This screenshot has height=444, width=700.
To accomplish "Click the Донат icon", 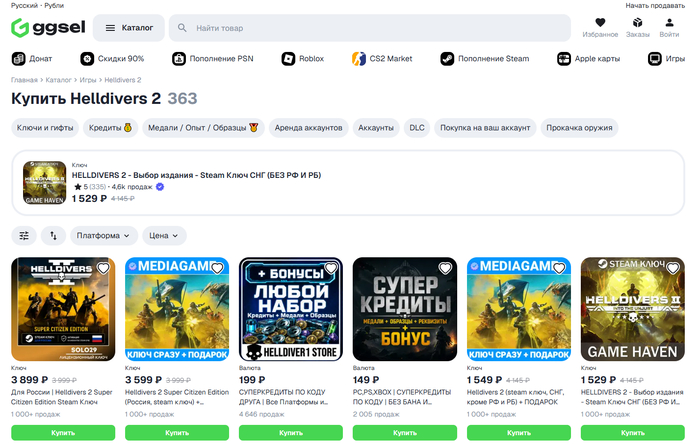I will [18, 58].
